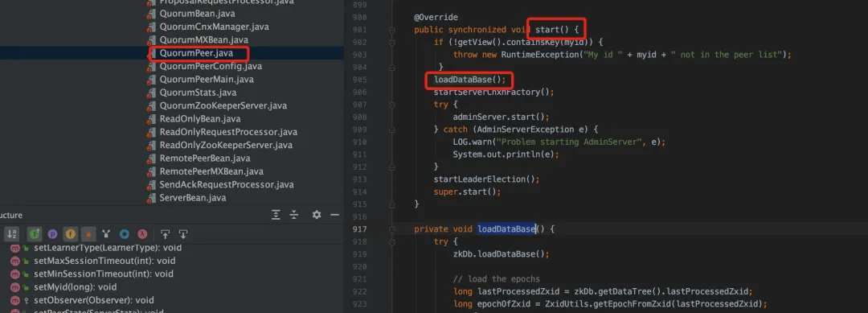Fold the try block at line 918
The height and width of the screenshot is (313, 868).
(x=391, y=241)
